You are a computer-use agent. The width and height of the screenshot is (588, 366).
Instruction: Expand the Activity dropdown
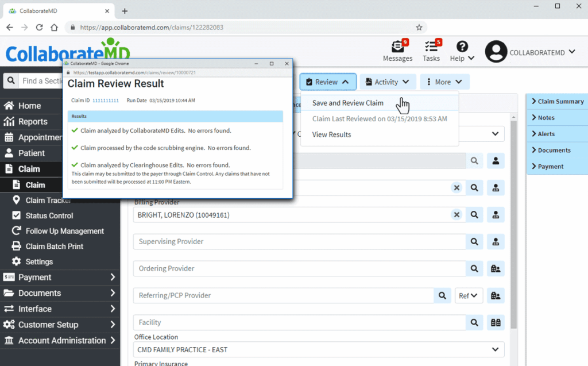388,82
